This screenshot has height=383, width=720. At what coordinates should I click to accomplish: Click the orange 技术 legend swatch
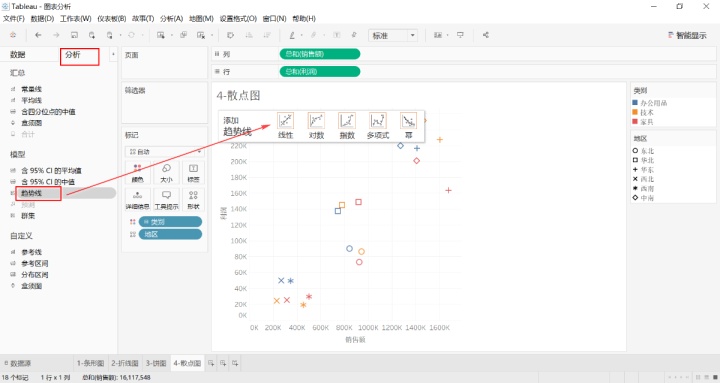click(635, 112)
